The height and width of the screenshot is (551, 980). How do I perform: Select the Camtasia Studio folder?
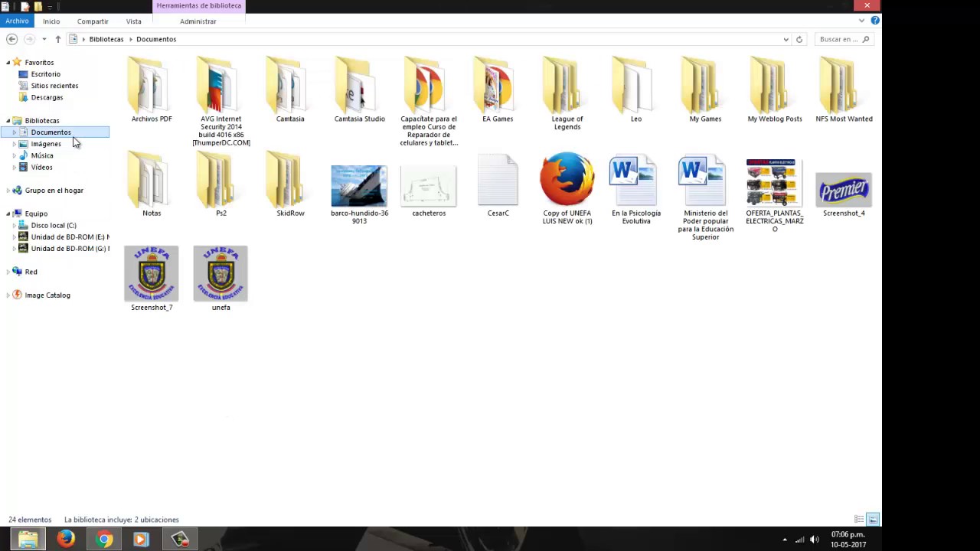[359, 90]
